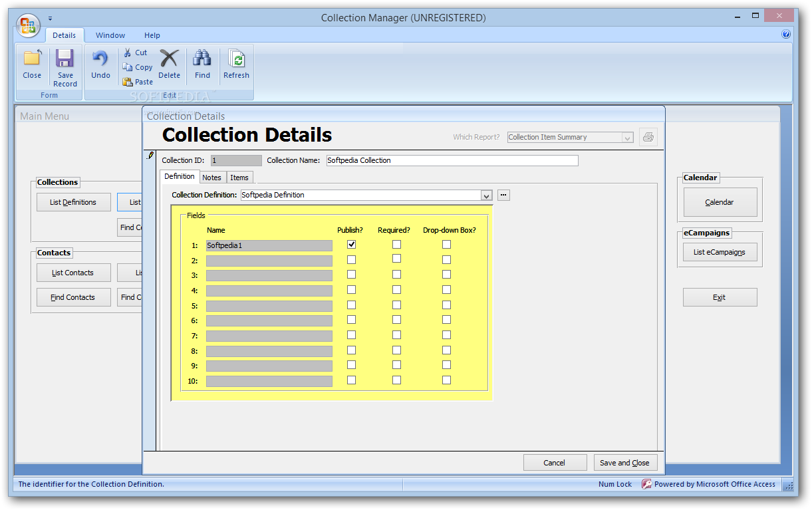Click the Office round application button
Viewport: 812px width, 510px height.
click(29, 25)
